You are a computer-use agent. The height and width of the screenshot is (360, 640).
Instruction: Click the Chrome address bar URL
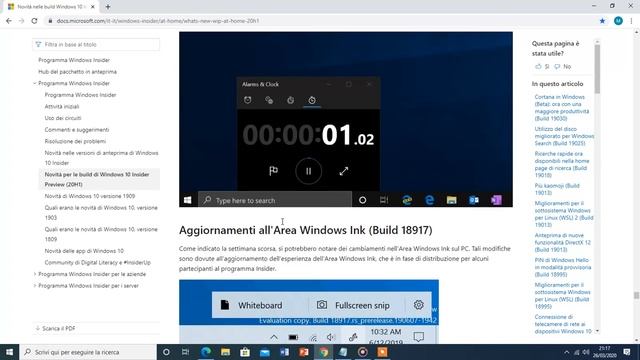(x=158, y=21)
